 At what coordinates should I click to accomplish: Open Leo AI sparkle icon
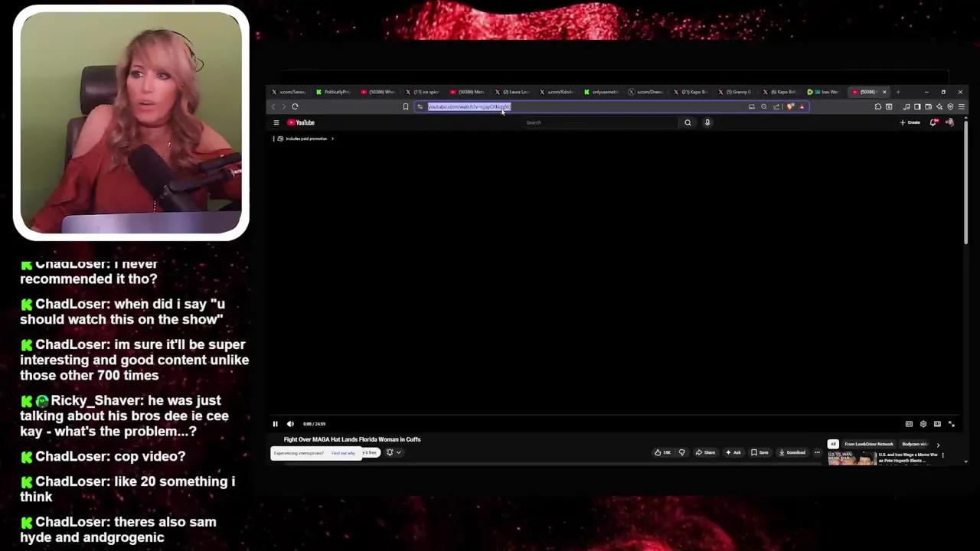tap(939, 106)
